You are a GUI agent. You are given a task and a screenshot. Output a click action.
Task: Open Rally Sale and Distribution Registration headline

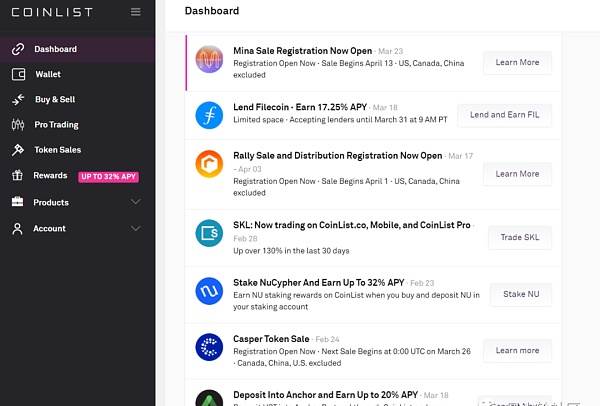338,156
